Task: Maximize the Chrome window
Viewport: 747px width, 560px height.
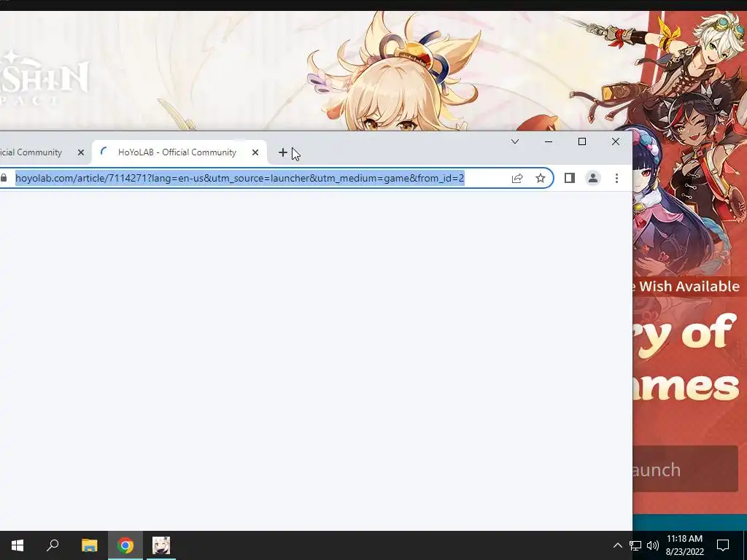Action: point(581,141)
